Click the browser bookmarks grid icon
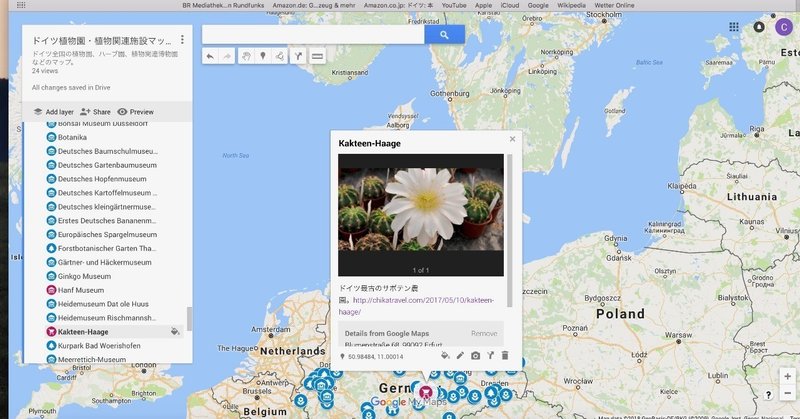The height and width of the screenshot is (419, 800). 21,5
